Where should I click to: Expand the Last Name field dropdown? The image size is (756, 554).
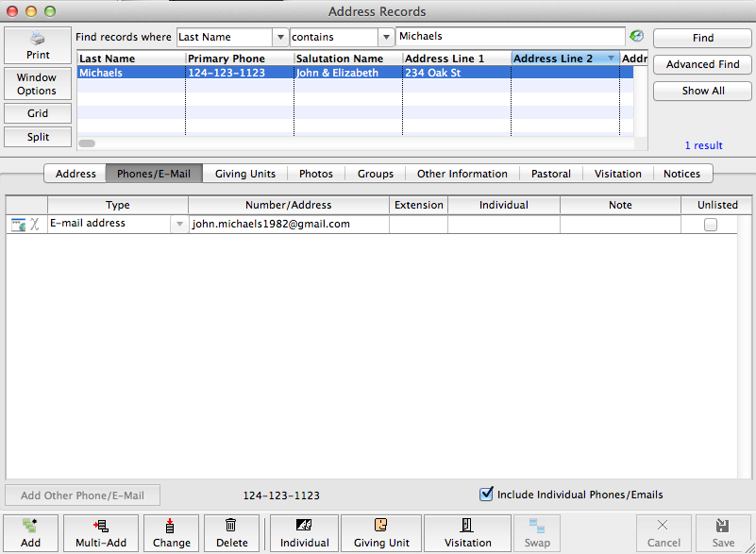pyautogui.click(x=279, y=37)
